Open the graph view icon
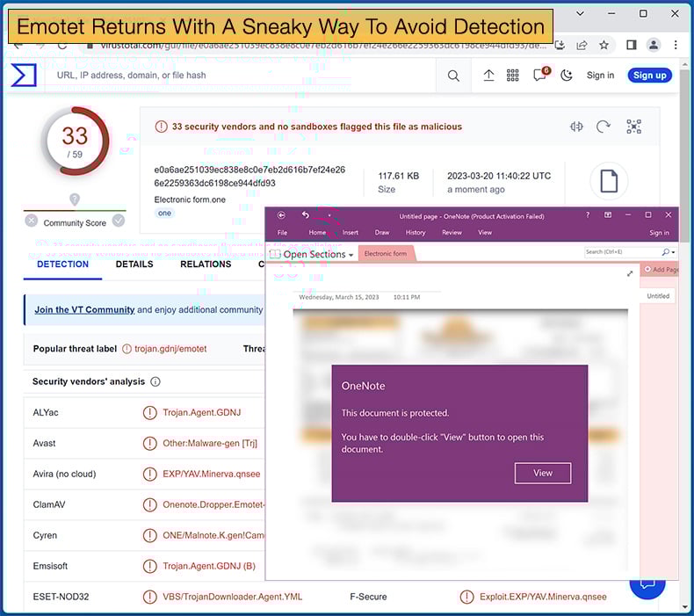Image resolution: width=694 pixels, height=616 pixels. [x=633, y=127]
